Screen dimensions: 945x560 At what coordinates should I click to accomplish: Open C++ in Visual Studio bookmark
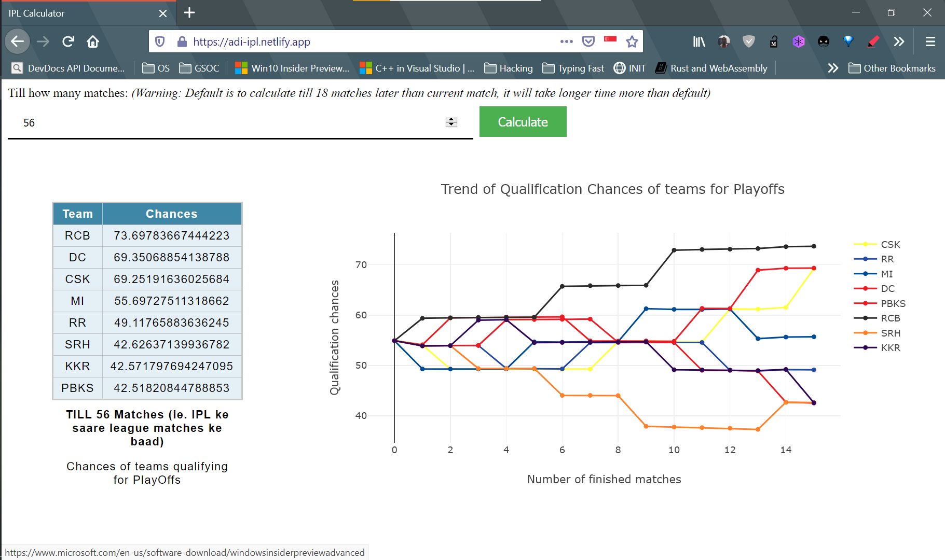(x=417, y=68)
